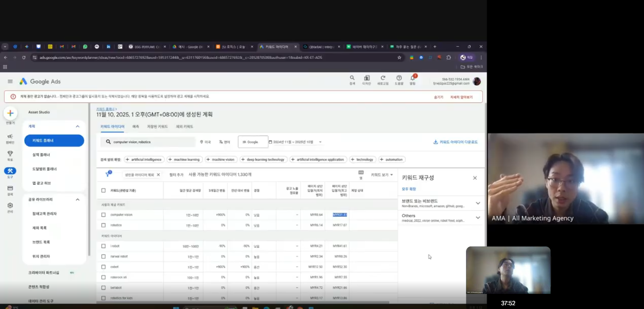Open the 키워드 보기 dropdown
The width and height of the screenshot is (644, 309).
[x=382, y=174]
